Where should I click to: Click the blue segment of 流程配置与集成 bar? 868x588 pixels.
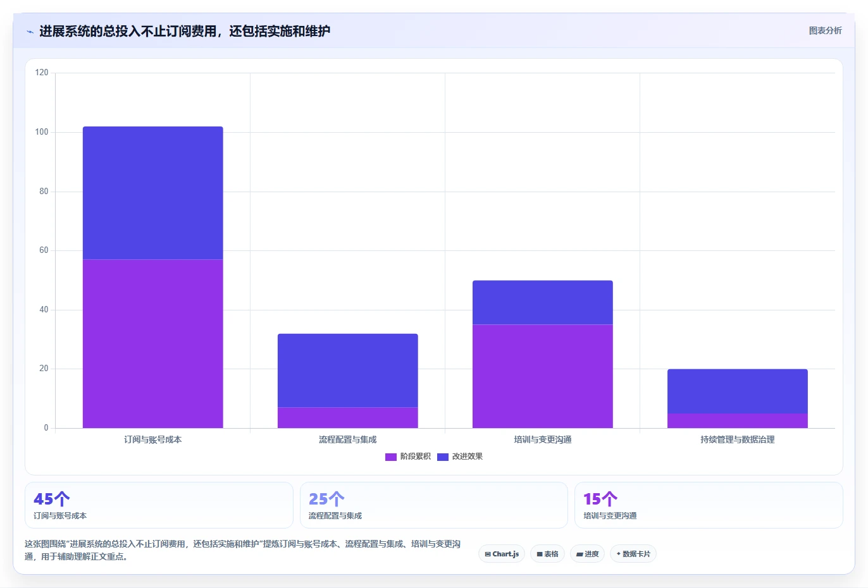(x=348, y=371)
